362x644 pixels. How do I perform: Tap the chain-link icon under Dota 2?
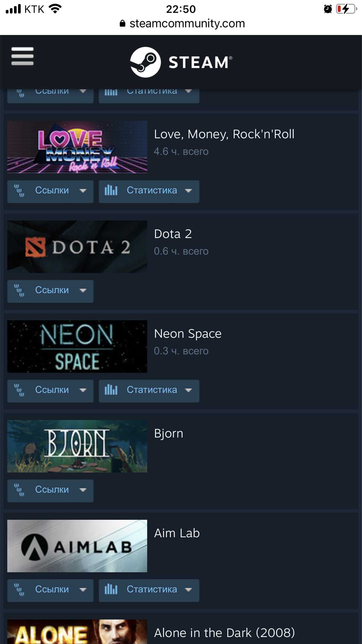[x=19, y=290]
